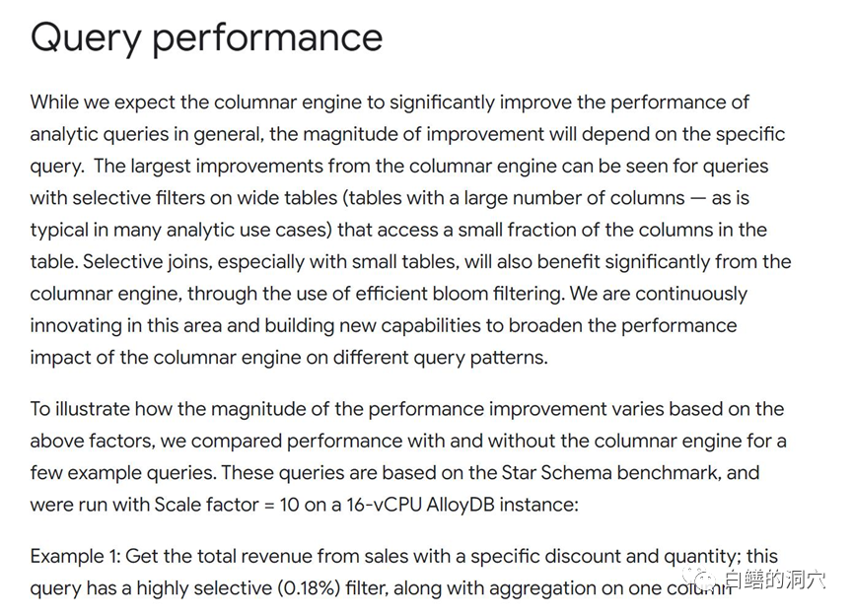Click the "Query performance" heading

[206, 37]
